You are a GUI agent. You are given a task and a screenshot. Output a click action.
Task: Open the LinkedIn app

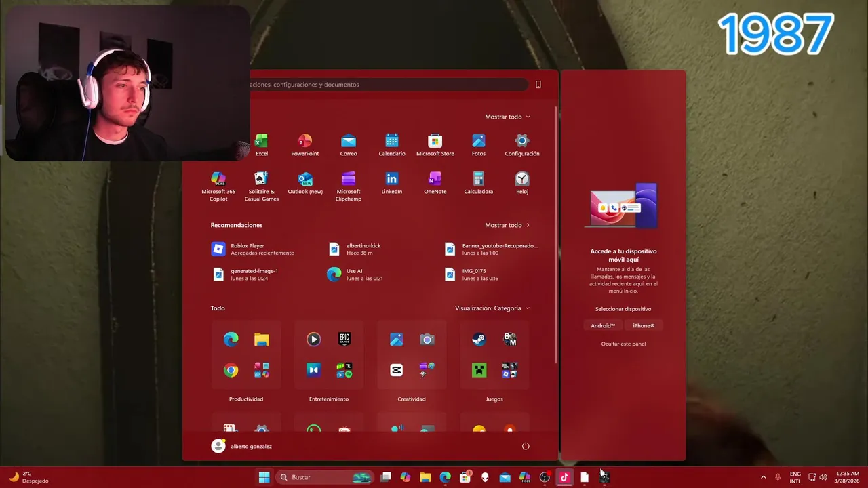pos(392,183)
